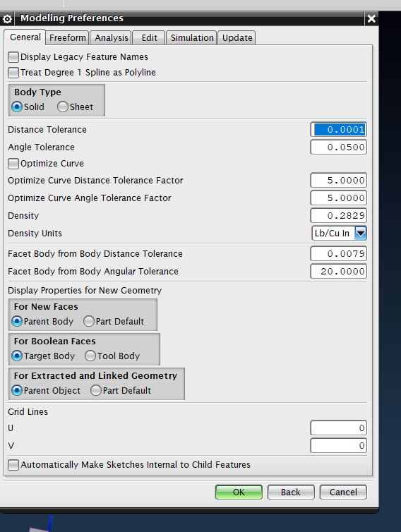401x532 pixels.
Task: Select Parent Body for new faces
Action: click(17, 321)
